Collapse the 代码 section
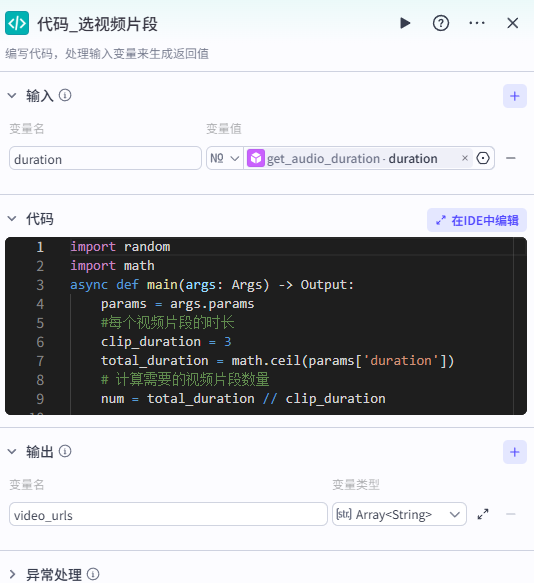Screen dimensions: 534x583 (x=12, y=219)
